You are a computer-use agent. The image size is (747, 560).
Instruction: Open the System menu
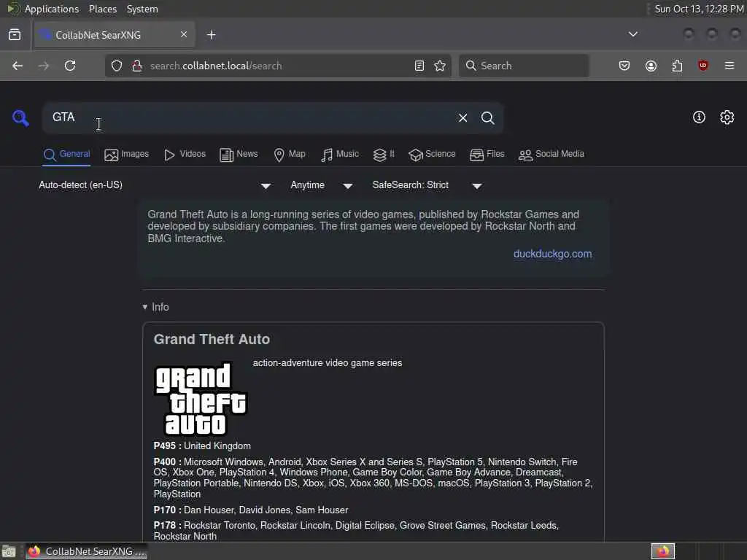tap(142, 9)
